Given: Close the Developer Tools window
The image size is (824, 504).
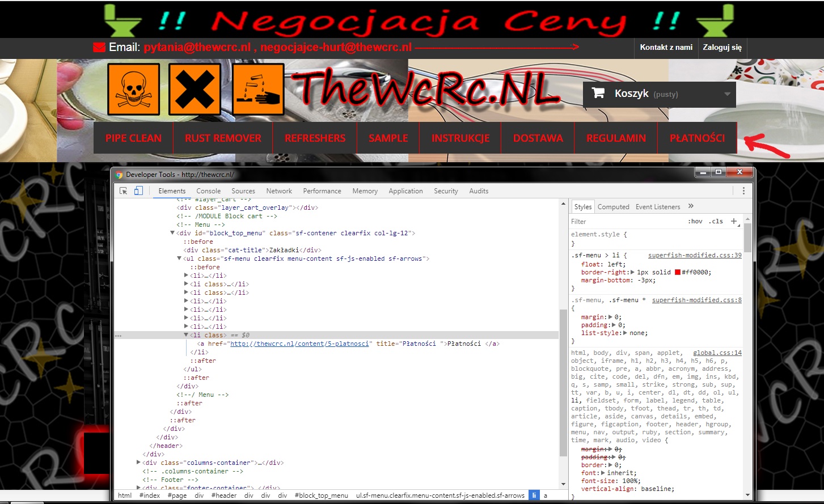Looking at the screenshot, I should coord(740,172).
